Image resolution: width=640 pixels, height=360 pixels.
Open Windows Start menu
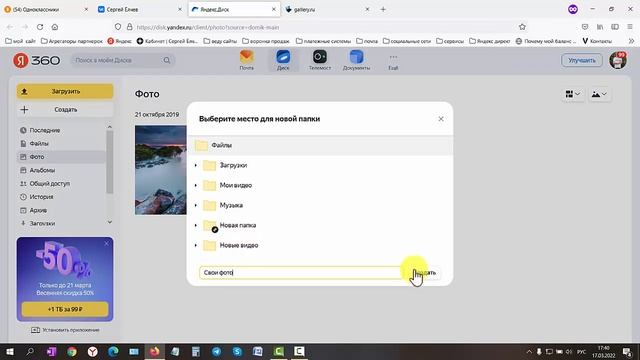[x=9, y=351]
